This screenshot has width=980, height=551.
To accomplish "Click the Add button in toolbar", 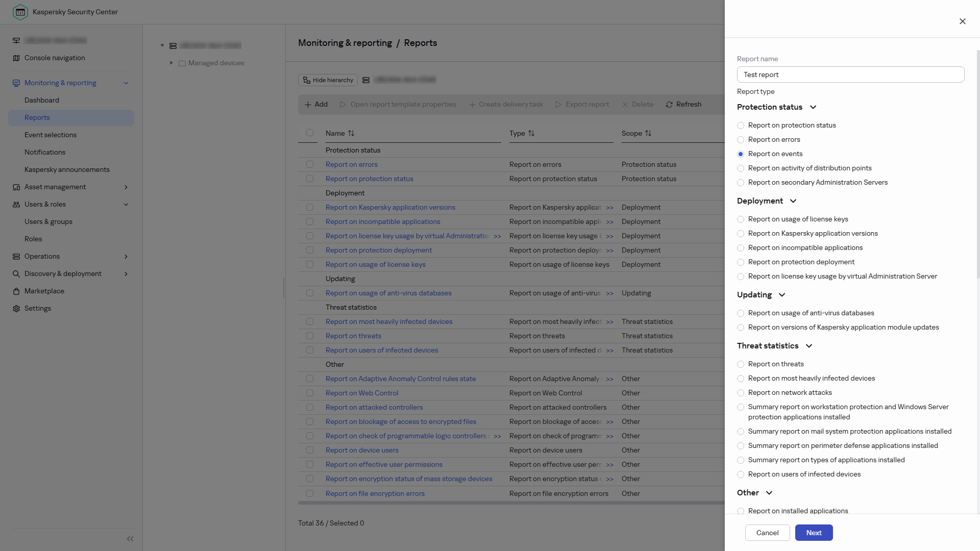I will pos(316,105).
